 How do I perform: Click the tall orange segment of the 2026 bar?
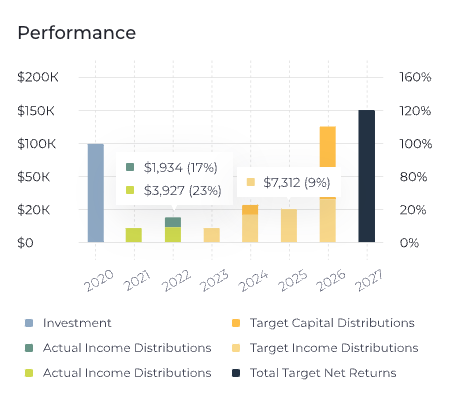click(328, 147)
